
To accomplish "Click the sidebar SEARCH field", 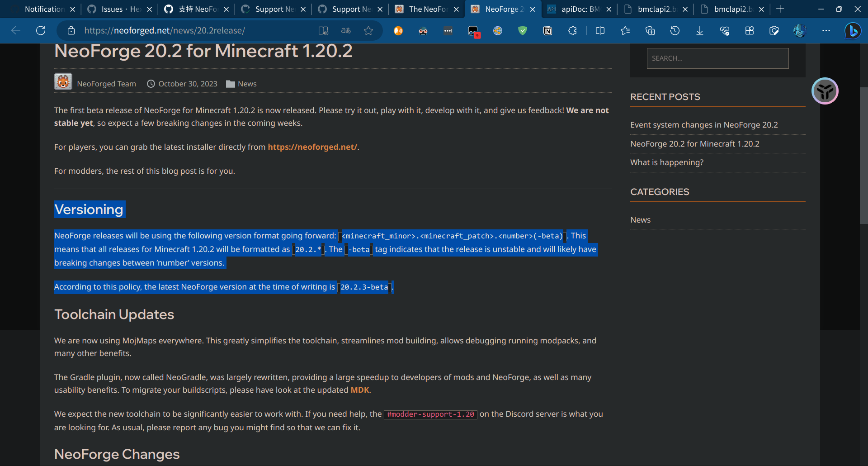I will (x=717, y=58).
